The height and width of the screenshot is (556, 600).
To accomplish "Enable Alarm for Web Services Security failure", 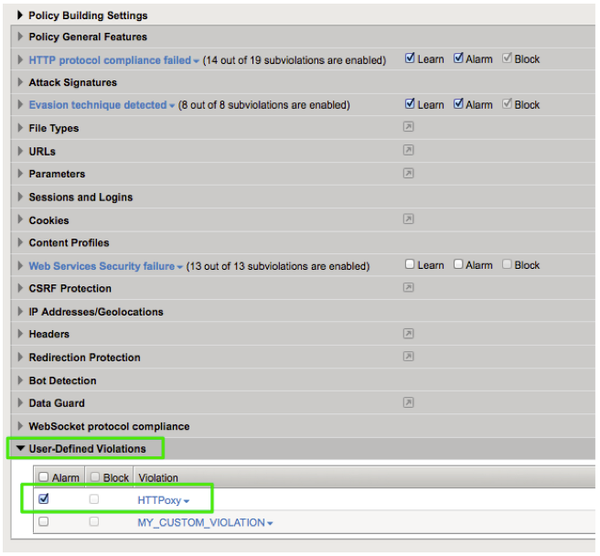I will [x=458, y=265].
